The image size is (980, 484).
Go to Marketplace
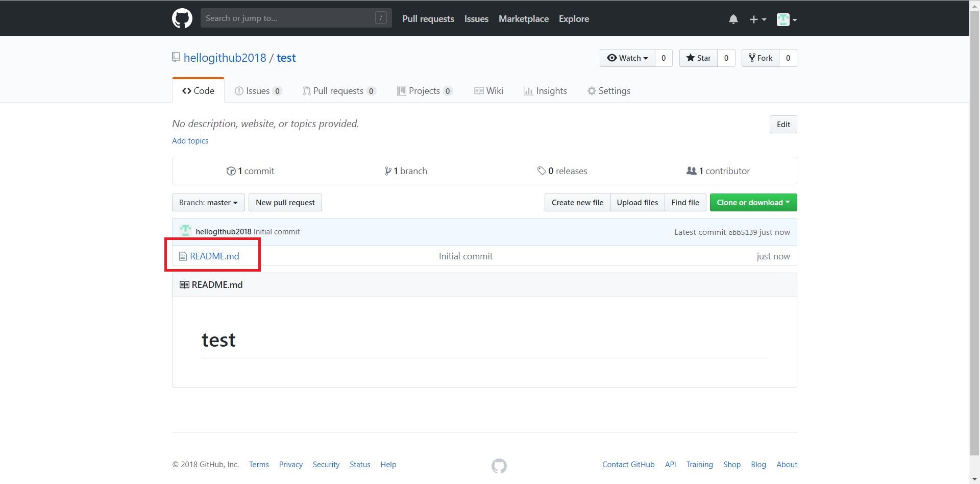tap(524, 19)
